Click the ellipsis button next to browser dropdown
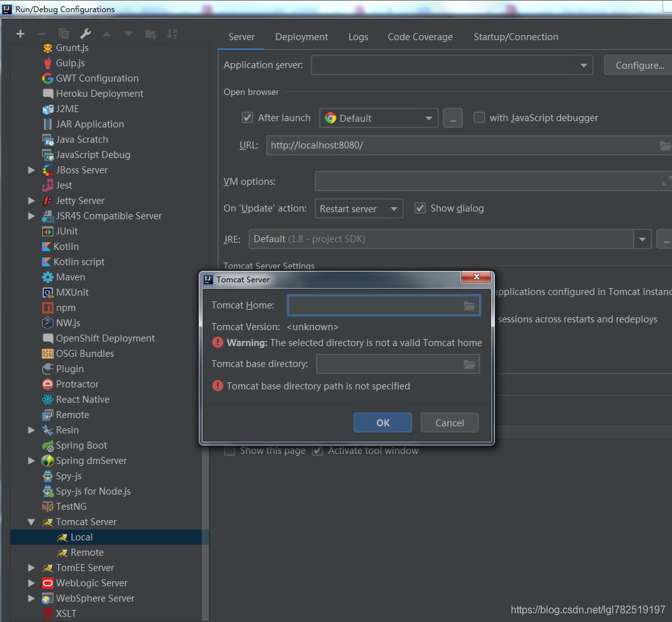This screenshot has width=672, height=622. pos(453,118)
